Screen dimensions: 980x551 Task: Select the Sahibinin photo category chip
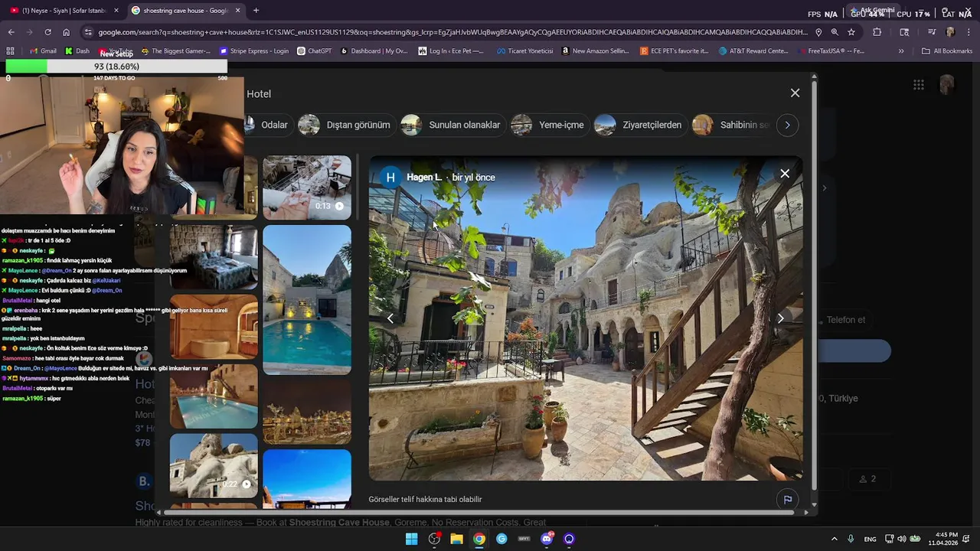(x=733, y=125)
